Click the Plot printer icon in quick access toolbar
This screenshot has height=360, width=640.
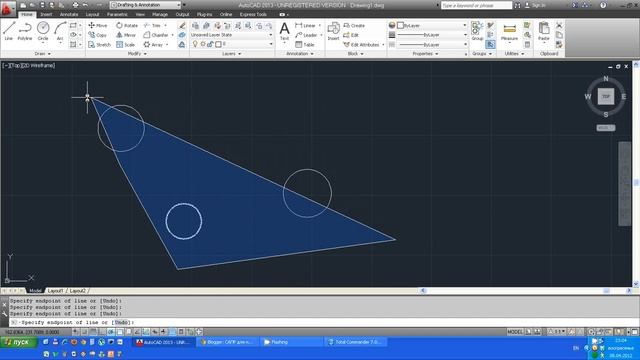75,5
